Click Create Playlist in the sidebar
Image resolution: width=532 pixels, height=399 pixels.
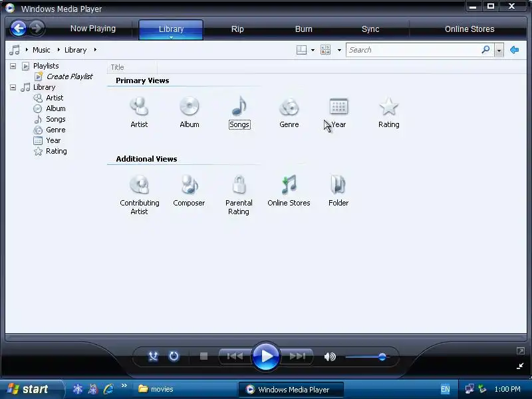tap(70, 76)
